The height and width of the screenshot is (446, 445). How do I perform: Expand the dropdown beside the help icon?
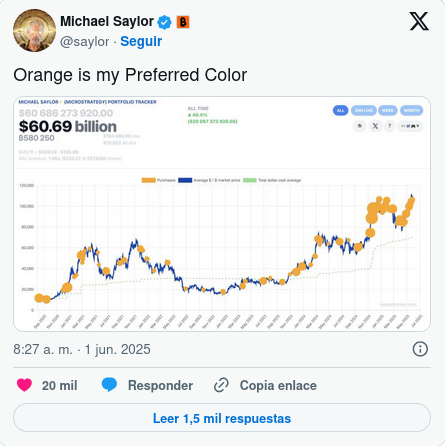[x=410, y=126]
